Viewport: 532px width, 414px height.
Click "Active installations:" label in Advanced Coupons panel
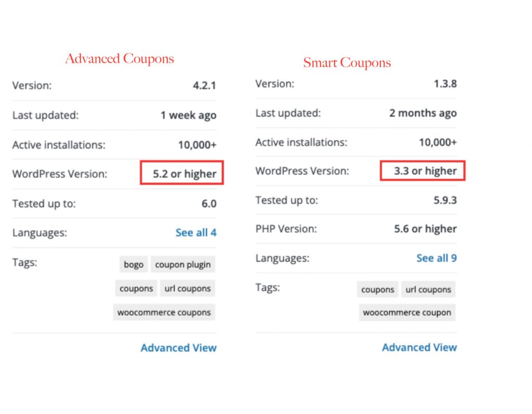point(59,145)
